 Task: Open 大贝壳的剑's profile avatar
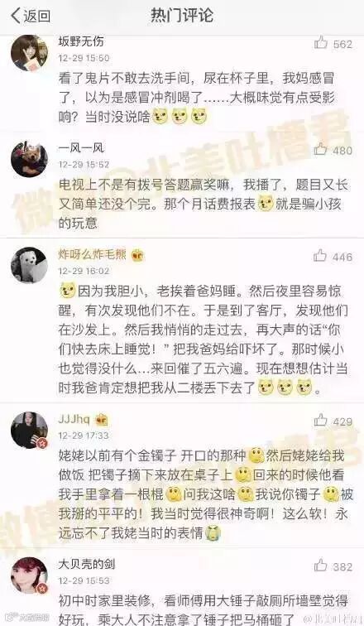29,575
